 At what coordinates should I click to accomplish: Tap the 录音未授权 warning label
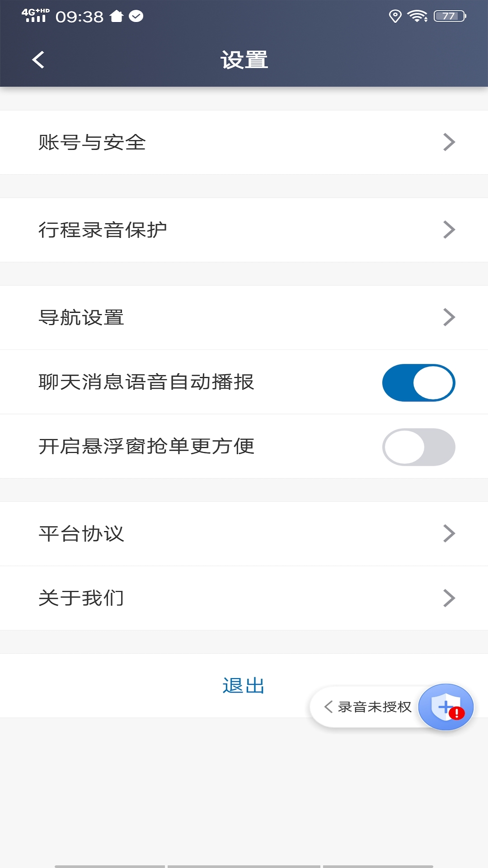tap(375, 707)
